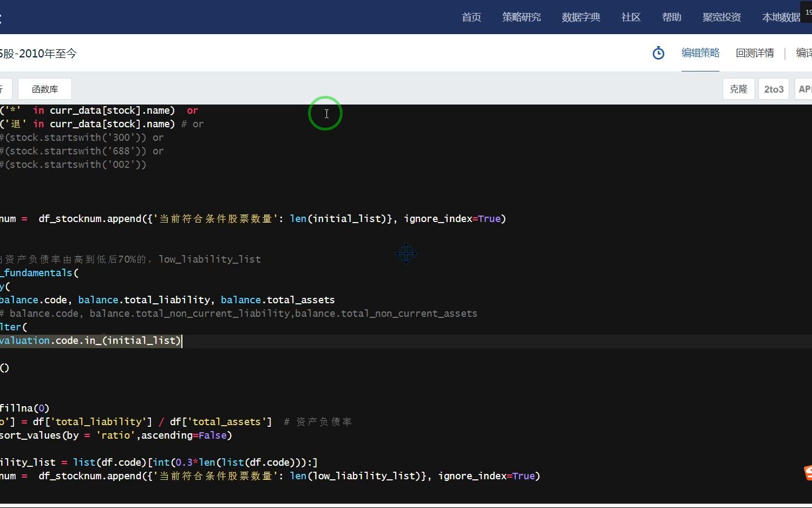The height and width of the screenshot is (508, 812).
Task: Click the 'total_liability' / 'total_assets' ratio line
Action: click(176, 422)
